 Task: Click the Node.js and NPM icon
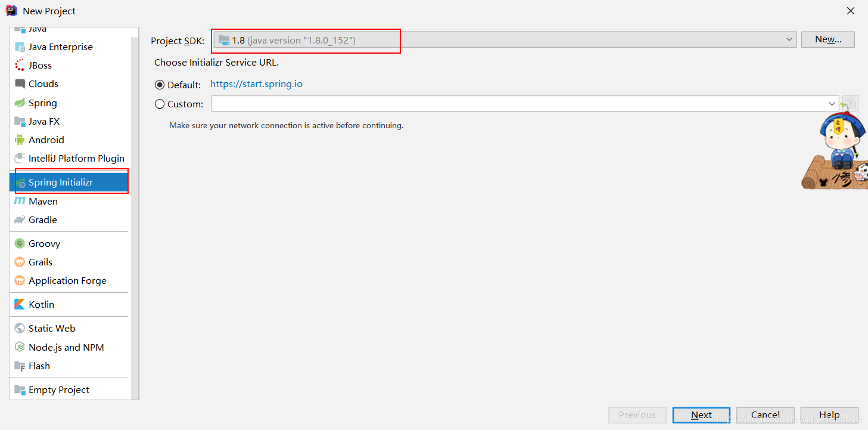point(20,348)
